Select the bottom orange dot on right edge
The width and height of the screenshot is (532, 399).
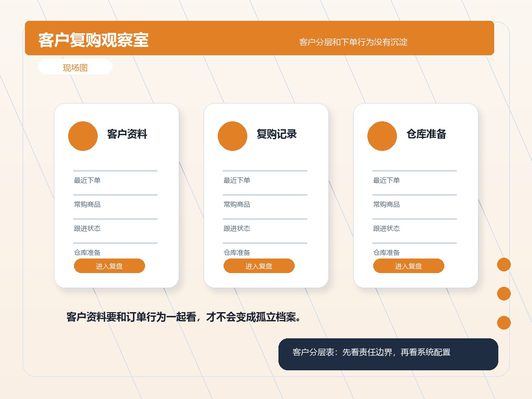504,323
